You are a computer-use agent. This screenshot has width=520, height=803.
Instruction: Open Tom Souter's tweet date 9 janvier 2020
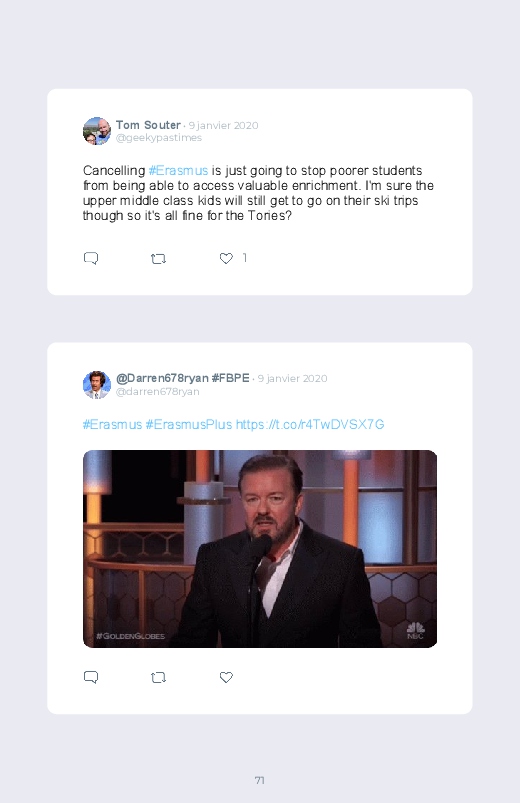[223, 125]
